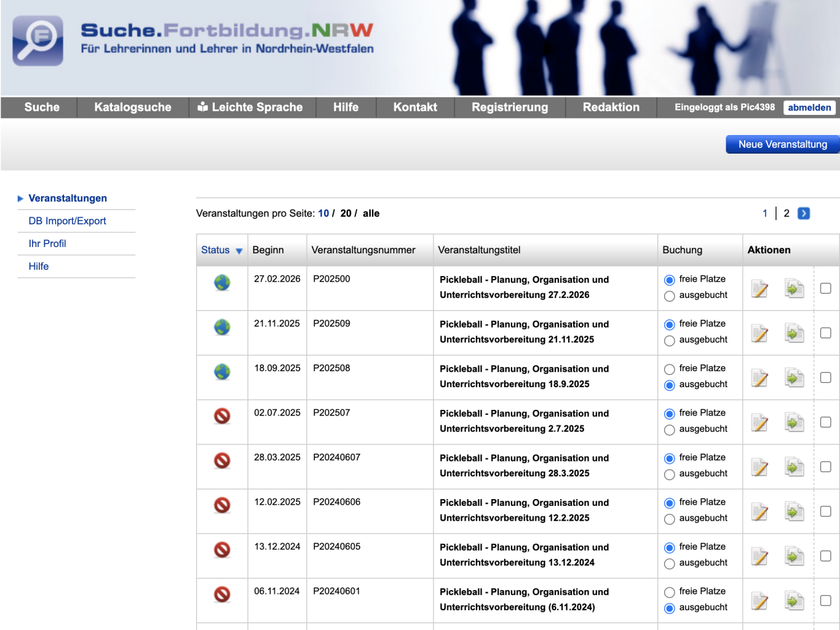Select 'freie Platze' for event P202508

coord(670,369)
